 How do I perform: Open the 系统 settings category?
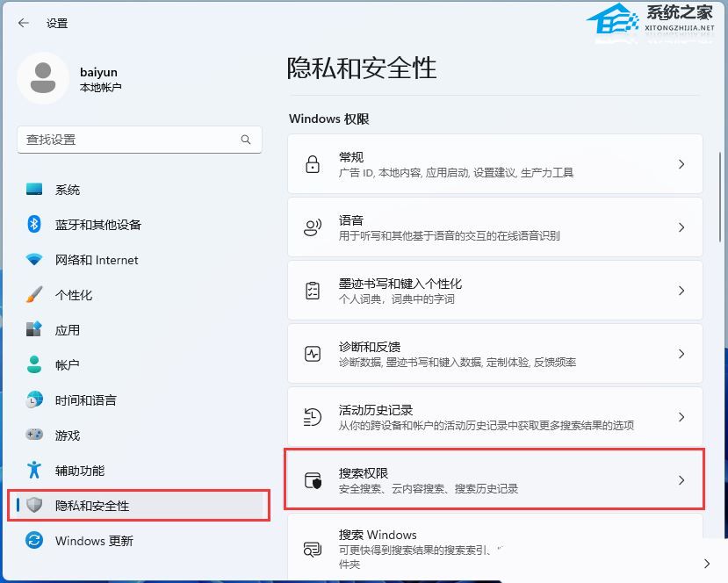point(140,190)
